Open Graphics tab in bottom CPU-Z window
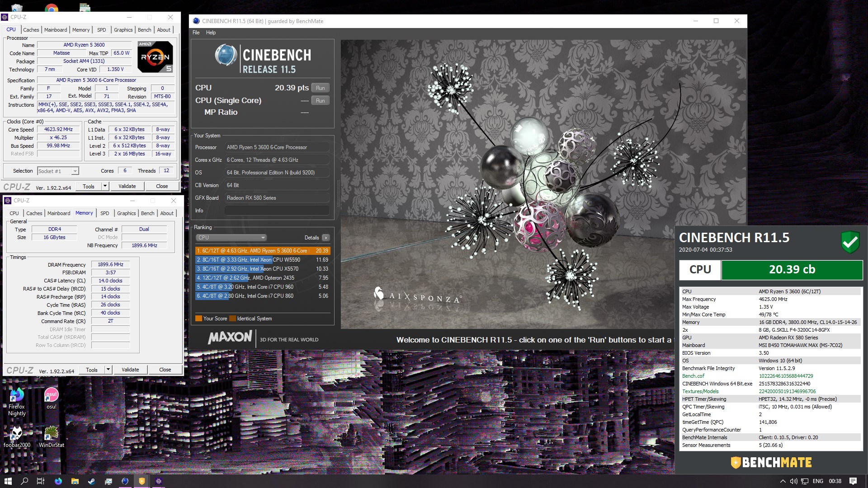868x488 pixels. (x=127, y=213)
